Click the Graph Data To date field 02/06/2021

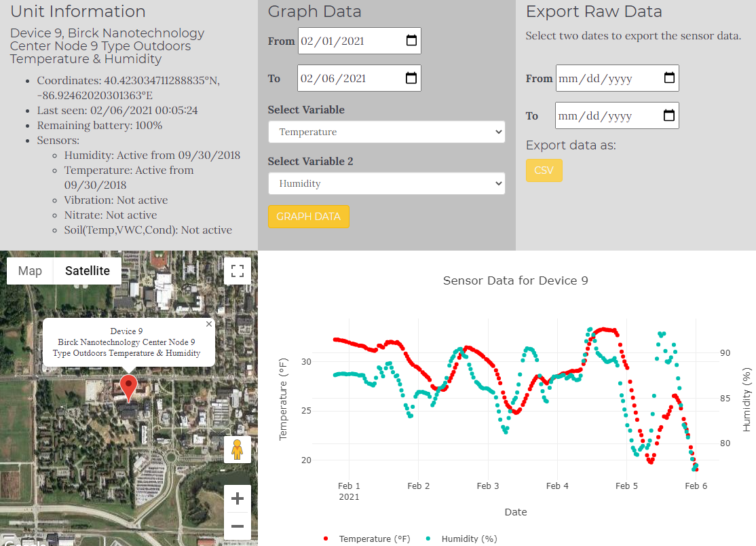click(x=359, y=78)
